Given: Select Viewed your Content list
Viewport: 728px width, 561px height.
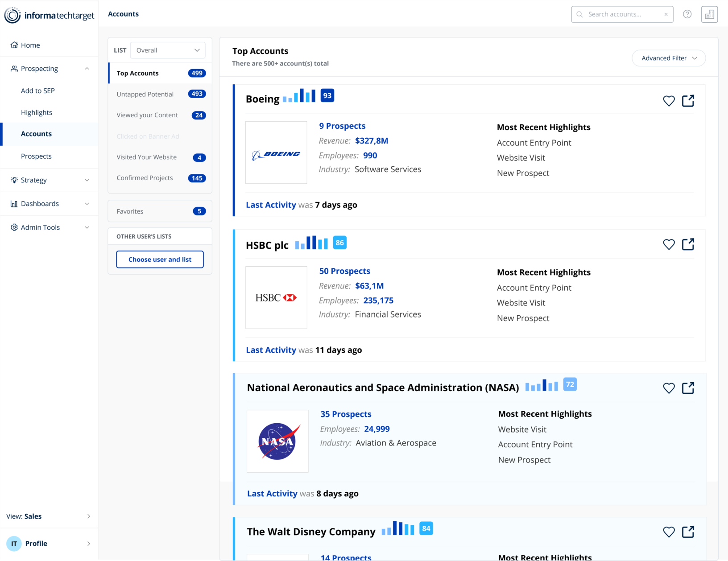Looking at the screenshot, I should click(160, 115).
